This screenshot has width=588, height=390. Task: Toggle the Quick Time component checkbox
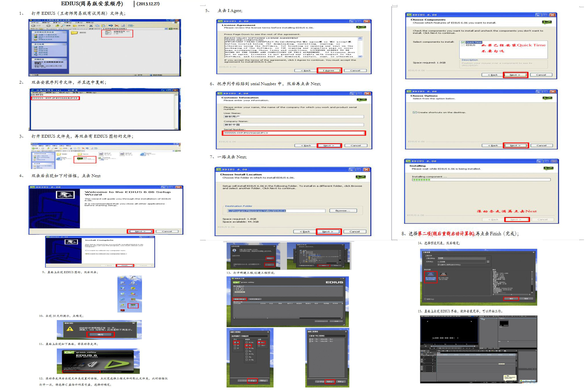click(463, 42)
